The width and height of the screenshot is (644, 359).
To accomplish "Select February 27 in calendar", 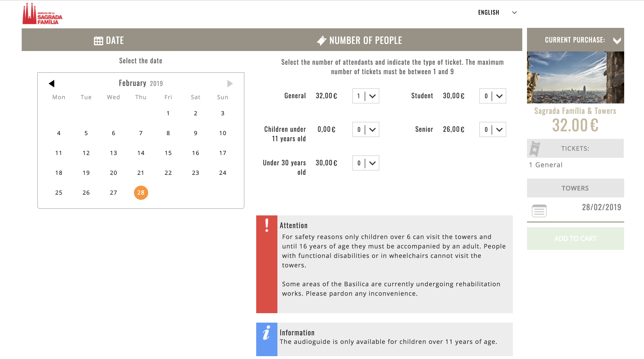I will [113, 192].
